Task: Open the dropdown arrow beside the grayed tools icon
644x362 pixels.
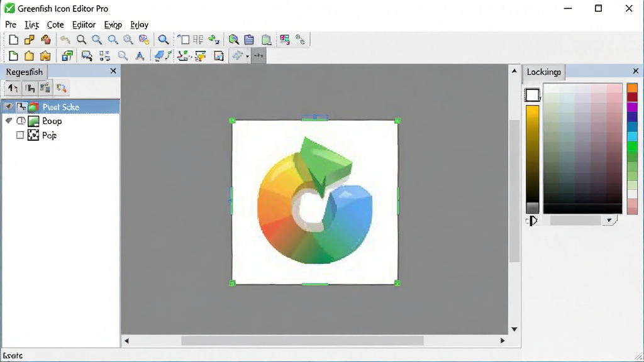Action: click(x=247, y=56)
